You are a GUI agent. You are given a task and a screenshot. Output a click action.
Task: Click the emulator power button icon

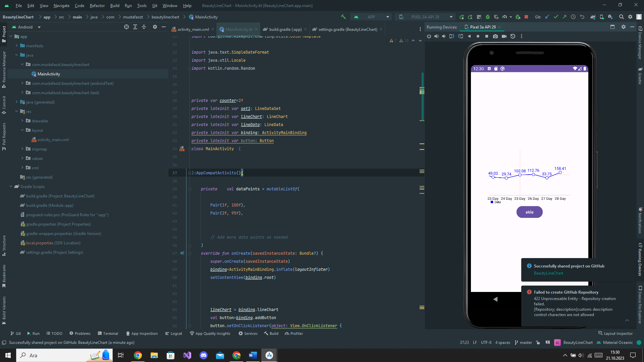pyautogui.click(x=429, y=36)
